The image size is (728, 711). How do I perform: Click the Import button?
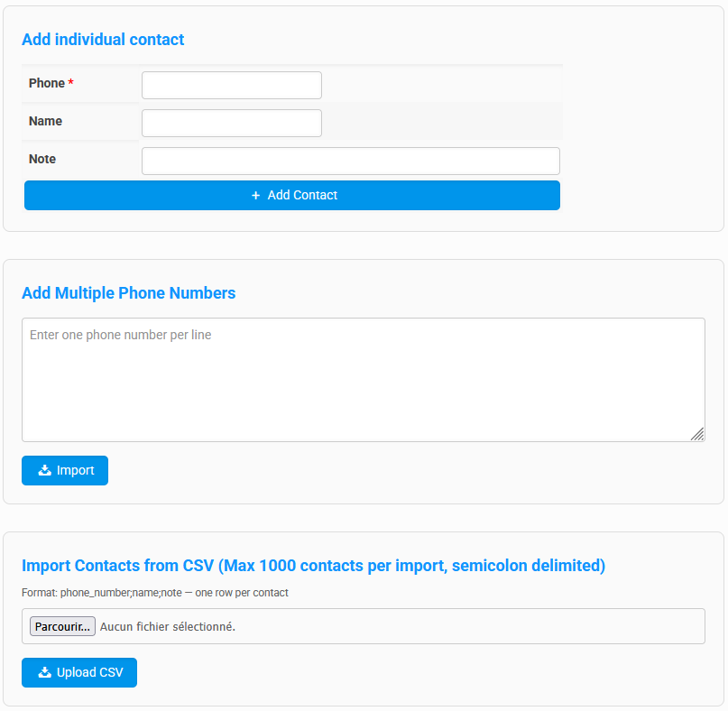(x=65, y=470)
